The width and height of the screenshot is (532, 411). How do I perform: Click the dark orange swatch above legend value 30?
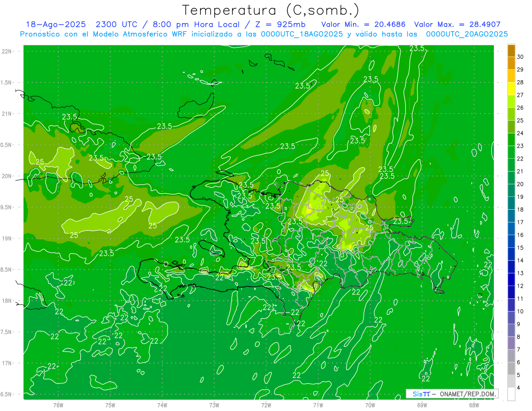[x=511, y=51]
